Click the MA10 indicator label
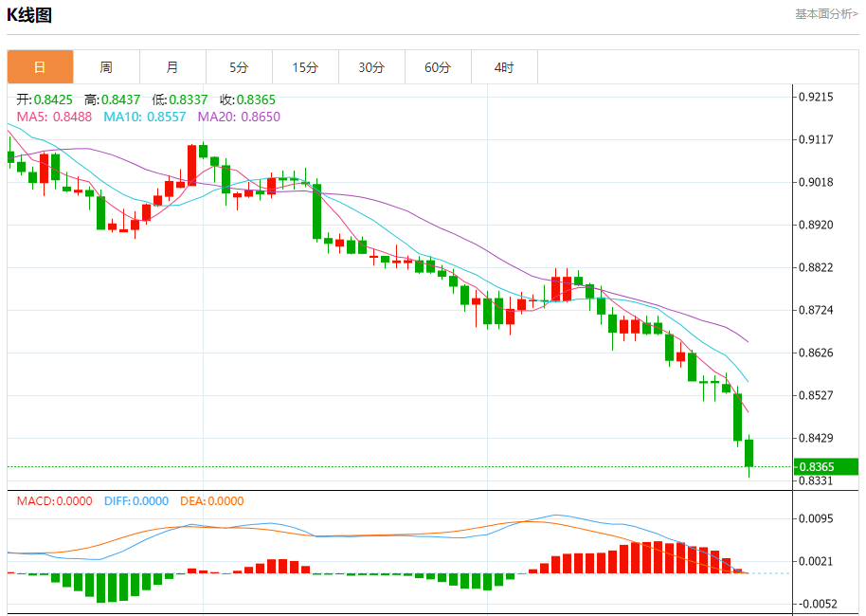The height and width of the screenshot is (616, 866). tap(145, 117)
